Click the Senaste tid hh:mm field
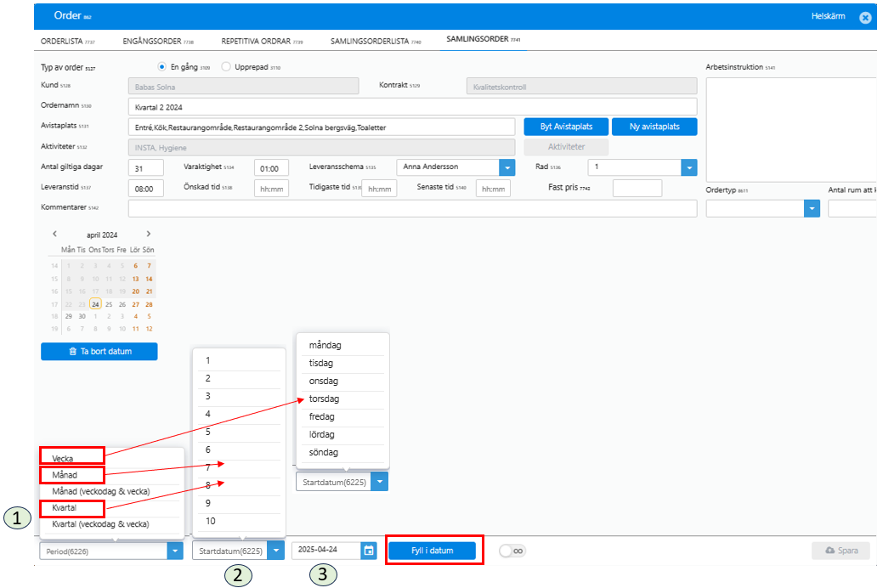 pyautogui.click(x=493, y=188)
